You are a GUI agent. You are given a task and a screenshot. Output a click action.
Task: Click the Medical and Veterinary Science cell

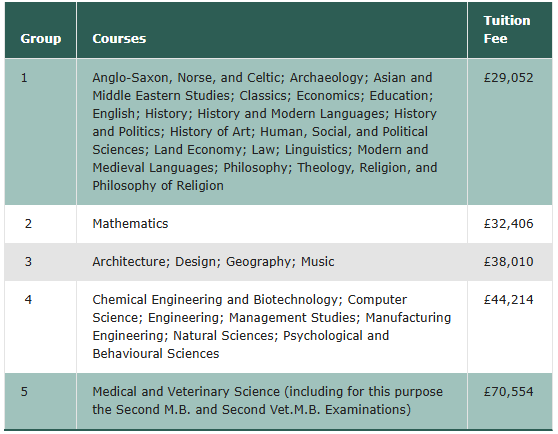click(272, 401)
